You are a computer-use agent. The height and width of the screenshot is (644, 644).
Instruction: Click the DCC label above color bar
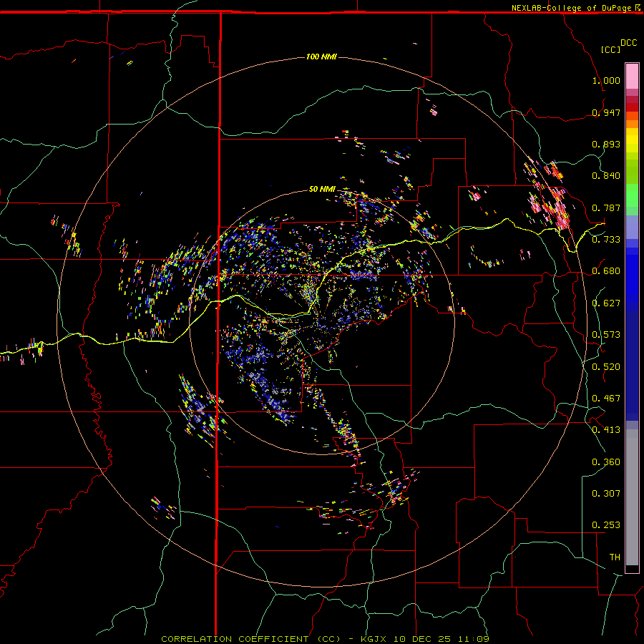point(629,43)
